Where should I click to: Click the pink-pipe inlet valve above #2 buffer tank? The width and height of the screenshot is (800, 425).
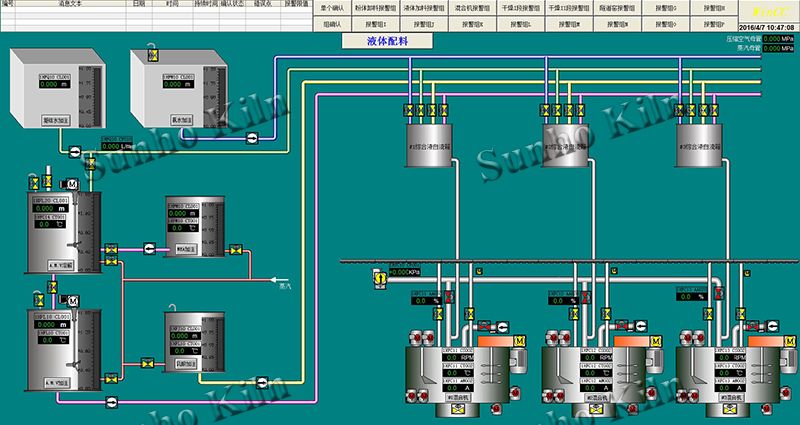tap(581, 110)
